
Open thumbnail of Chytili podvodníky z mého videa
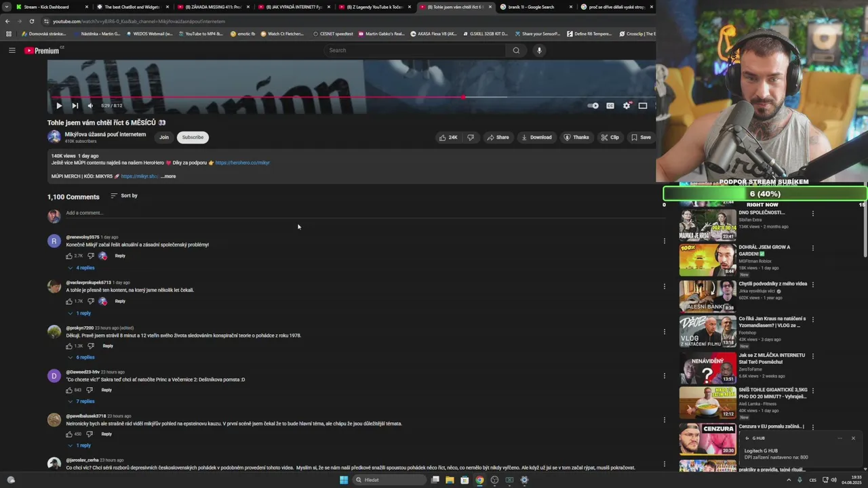click(707, 296)
